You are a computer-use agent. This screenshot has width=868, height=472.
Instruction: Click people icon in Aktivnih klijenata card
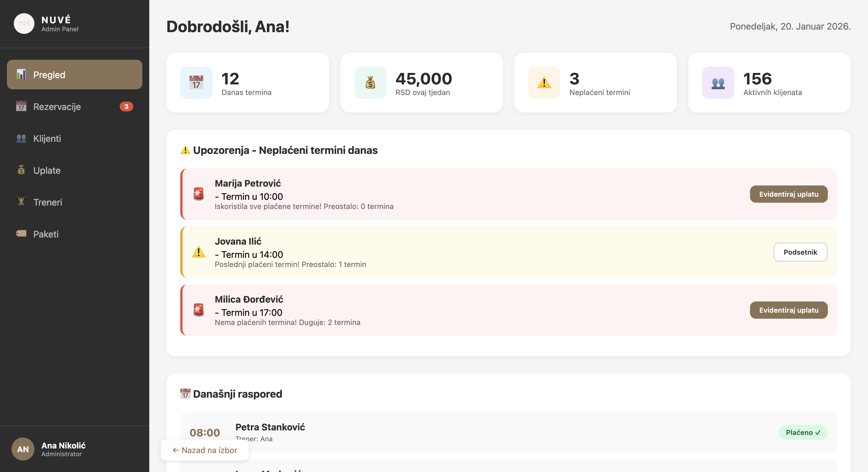[718, 83]
